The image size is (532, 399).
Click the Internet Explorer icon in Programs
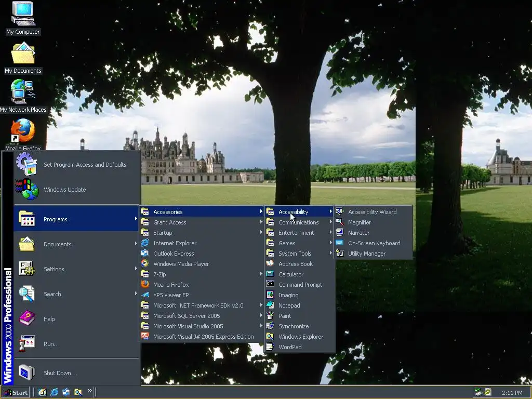145,243
